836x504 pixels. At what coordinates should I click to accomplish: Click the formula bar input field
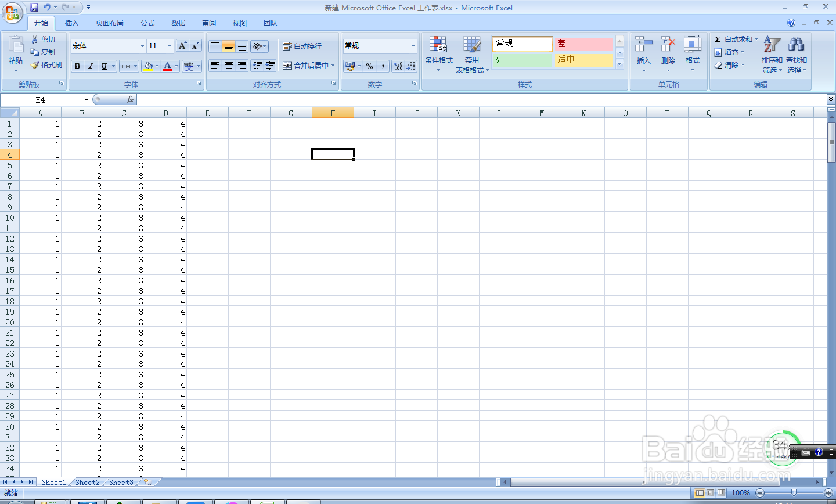[x=481, y=100]
